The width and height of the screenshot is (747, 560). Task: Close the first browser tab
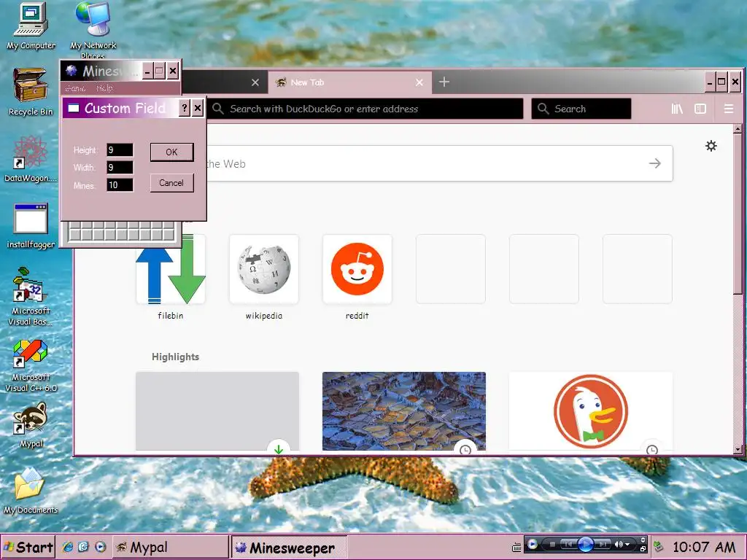point(255,82)
